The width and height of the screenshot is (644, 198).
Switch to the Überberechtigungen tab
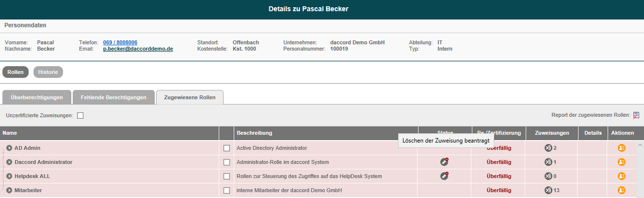pyautogui.click(x=37, y=97)
